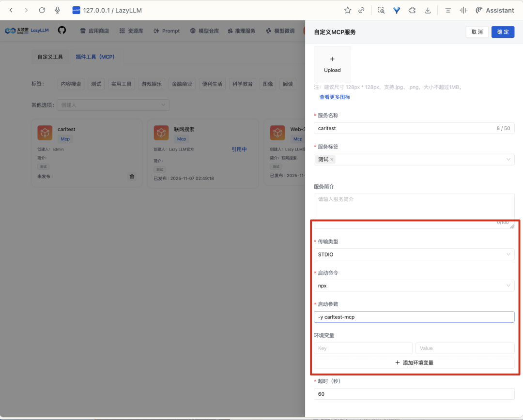The image size is (523, 420).
Task: Click the browser extensions puzzle icon
Action: pyautogui.click(x=412, y=10)
